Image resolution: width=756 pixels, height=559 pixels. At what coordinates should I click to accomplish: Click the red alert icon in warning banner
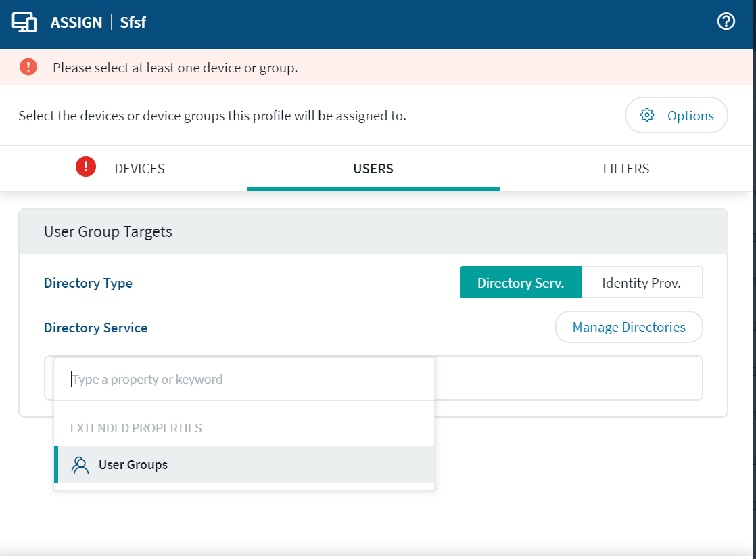click(28, 67)
